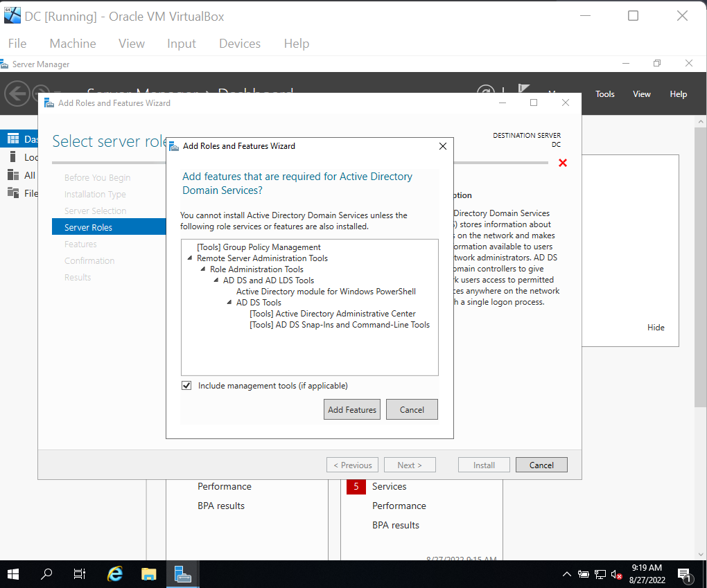The width and height of the screenshot is (707, 588).
Task: Click the Previous wizard button
Action: click(352, 465)
